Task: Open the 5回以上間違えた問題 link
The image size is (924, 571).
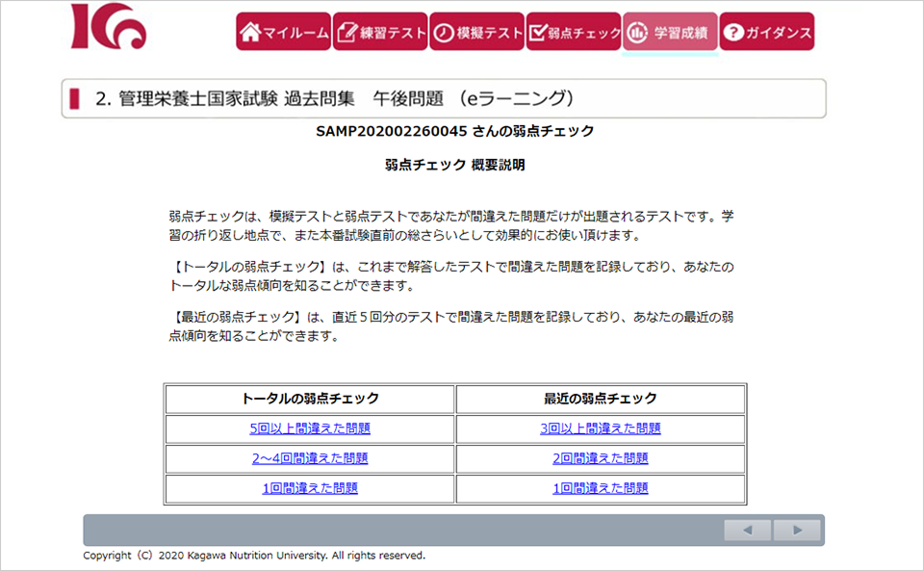Action: [310, 428]
